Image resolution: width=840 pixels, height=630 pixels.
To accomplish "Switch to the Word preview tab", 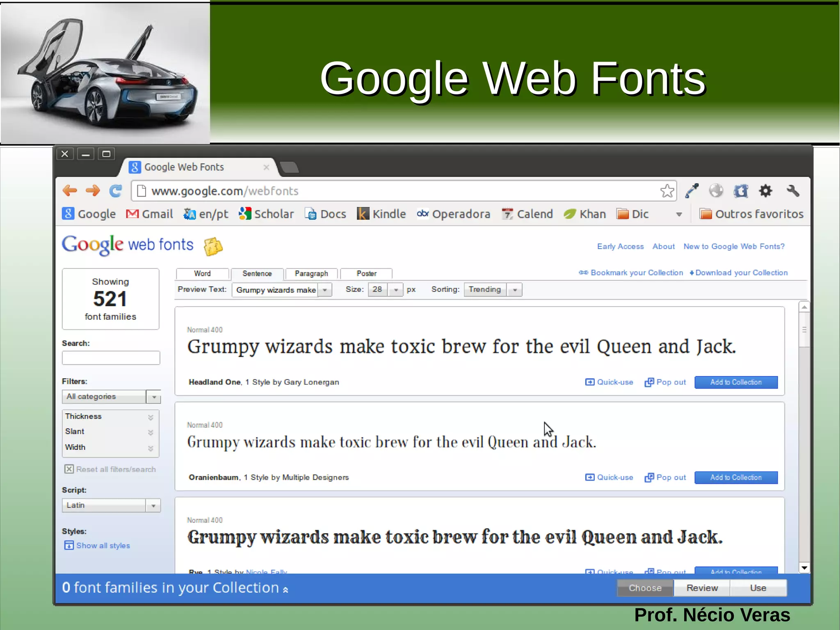I will pos(202,273).
